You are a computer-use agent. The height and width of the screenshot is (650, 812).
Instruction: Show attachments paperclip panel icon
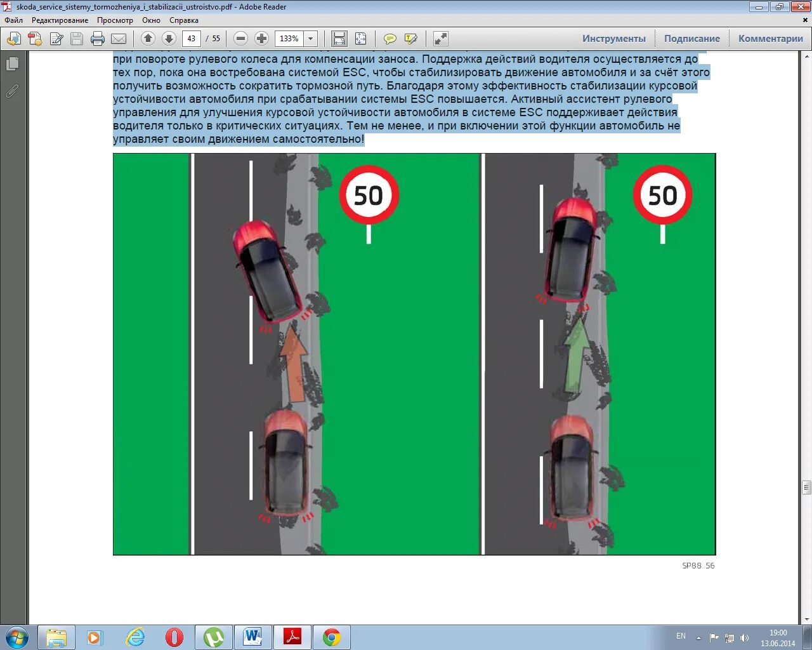click(x=12, y=91)
